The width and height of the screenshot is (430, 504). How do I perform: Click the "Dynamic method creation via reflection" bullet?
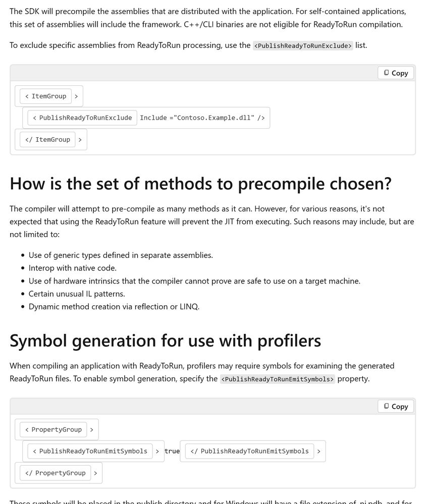point(114,306)
